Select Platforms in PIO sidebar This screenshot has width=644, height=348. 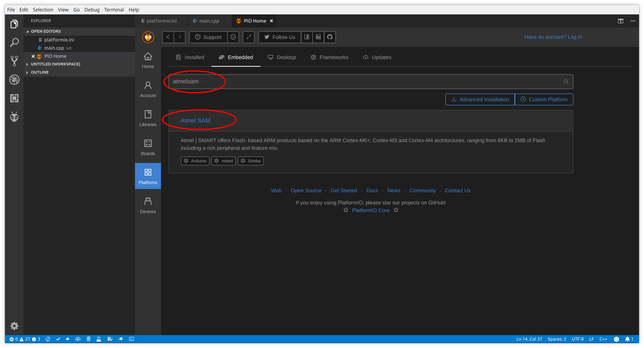tap(148, 176)
